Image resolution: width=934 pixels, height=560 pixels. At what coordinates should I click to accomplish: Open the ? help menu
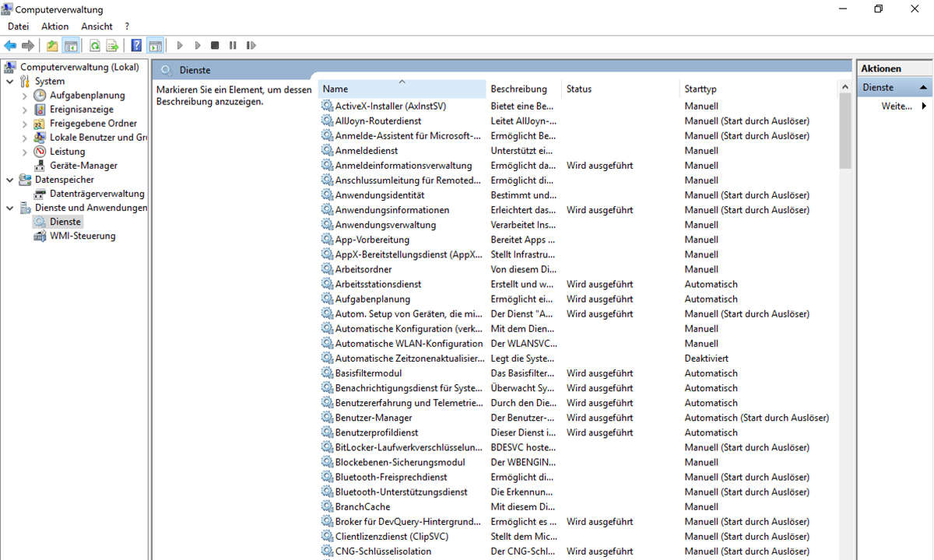tap(127, 26)
